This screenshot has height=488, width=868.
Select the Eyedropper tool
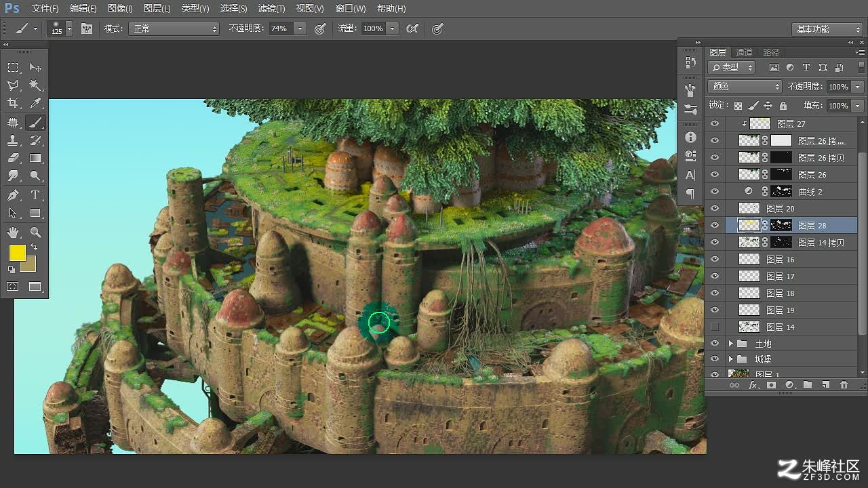(35, 103)
